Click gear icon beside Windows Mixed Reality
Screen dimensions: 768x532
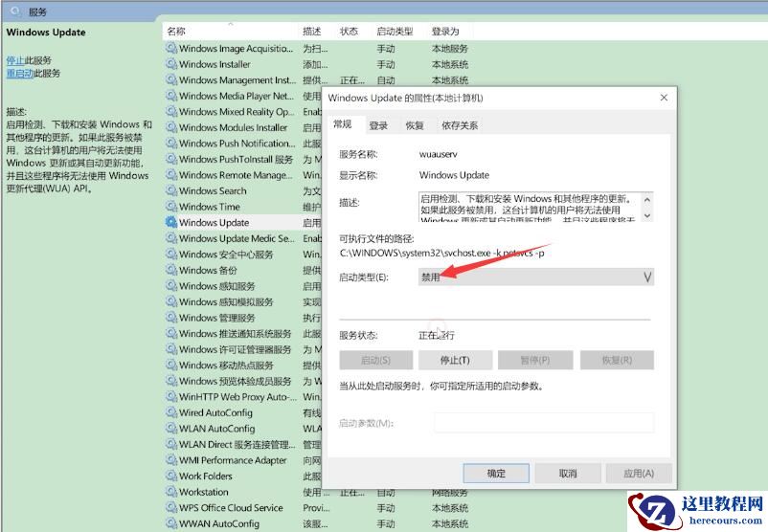tap(171, 111)
